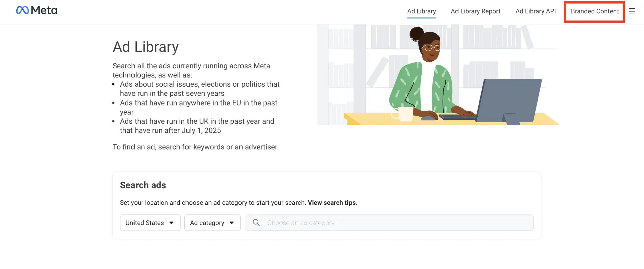644x269 pixels.
Task: Select the Branded Content tab
Action: tap(594, 11)
